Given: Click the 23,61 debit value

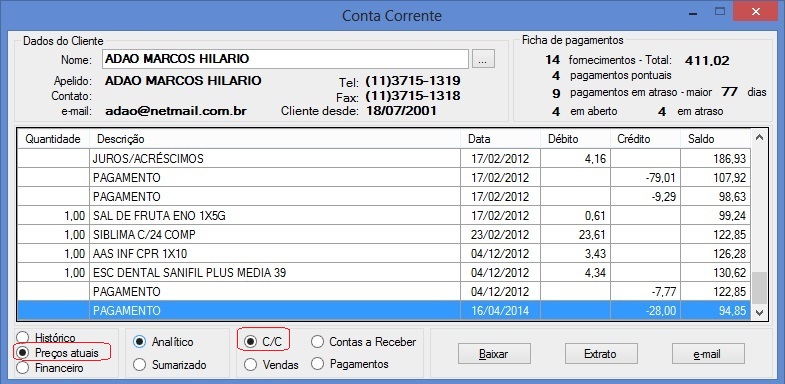Looking at the screenshot, I should (x=576, y=234).
